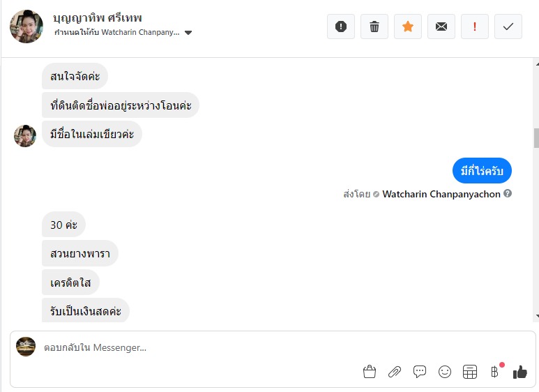This screenshot has height=392, width=539.
Task: Click the sender name Watcharin Chanpanyachon
Action: pyautogui.click(x=441, y=194)
